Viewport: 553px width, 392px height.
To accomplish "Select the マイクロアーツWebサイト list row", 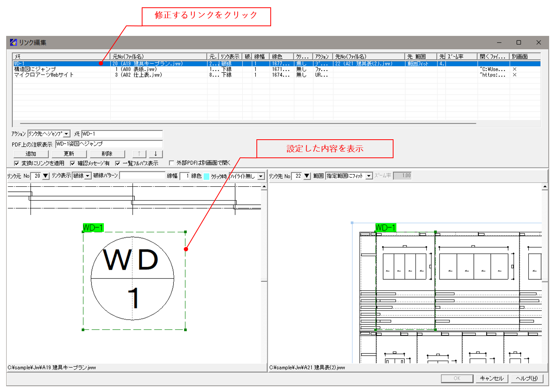I will tap(44, 75).
